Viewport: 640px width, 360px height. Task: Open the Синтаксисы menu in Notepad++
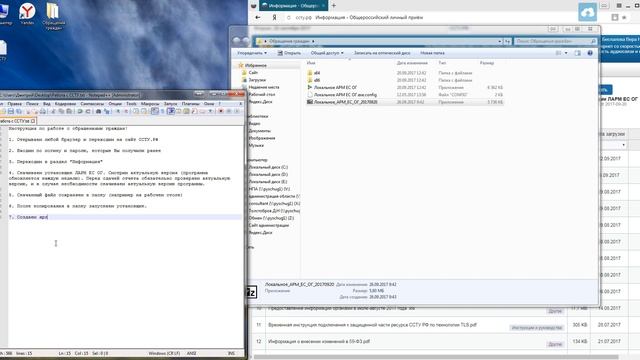92,104
